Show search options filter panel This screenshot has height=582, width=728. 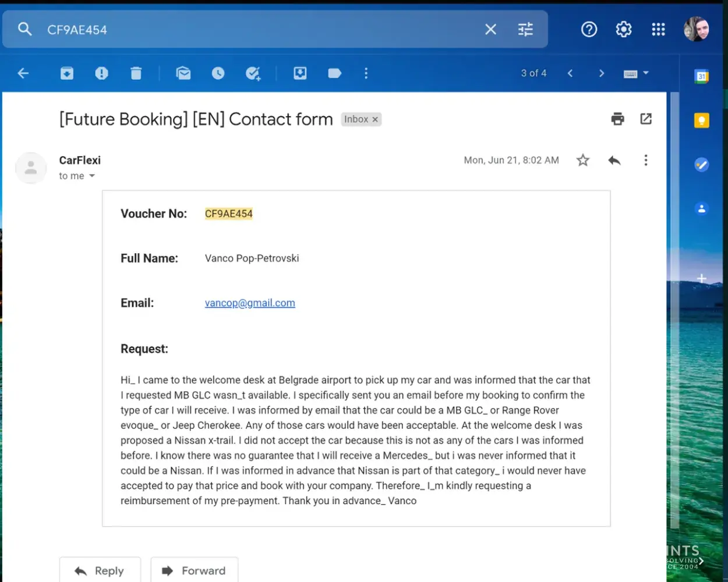pos(525,30)
